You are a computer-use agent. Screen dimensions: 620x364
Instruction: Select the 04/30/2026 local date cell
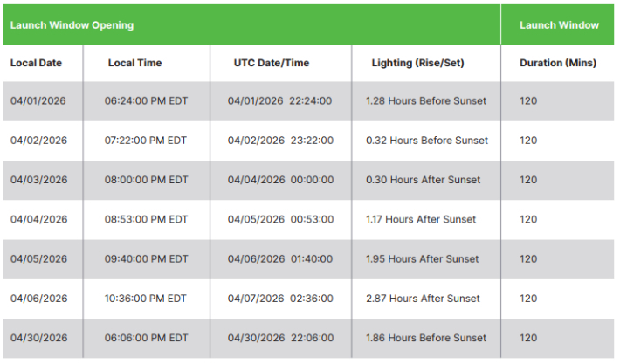(x=38, y=338)
